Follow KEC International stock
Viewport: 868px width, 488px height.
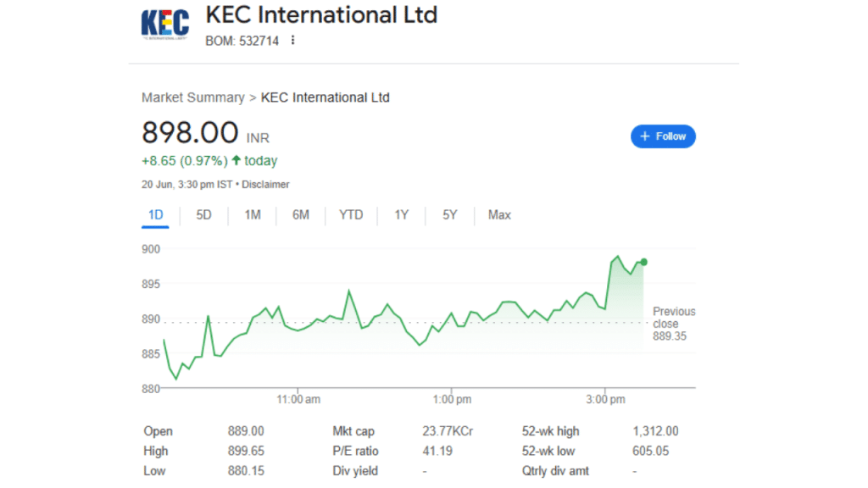pyautogui.click(x=663, y=136)
